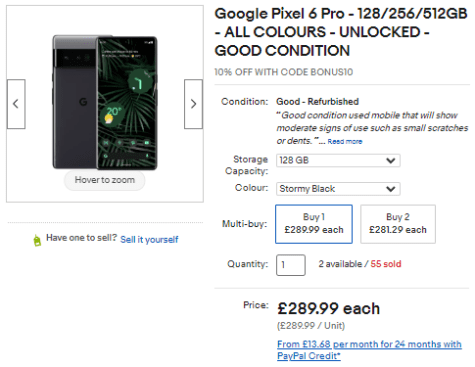The width and height of the screenshot is (475, 367).
Task: Click the Storage Capacity dropdown arrow
Action: tap(391, 161)
